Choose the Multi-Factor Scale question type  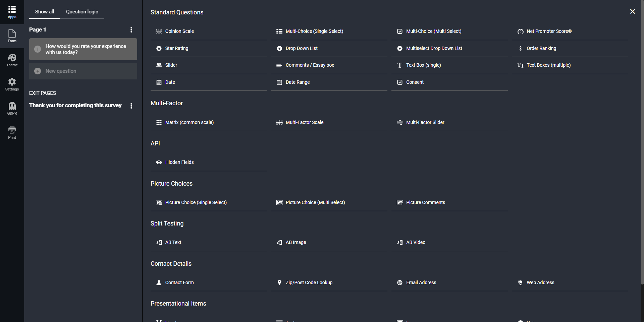click(329, 122)
